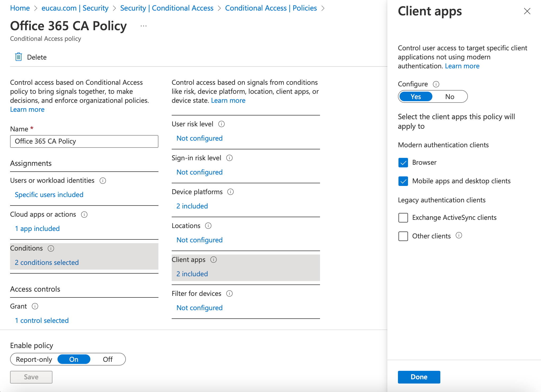Click the Filter for devices info icon
Screen dimensions: 541x392
229,293
